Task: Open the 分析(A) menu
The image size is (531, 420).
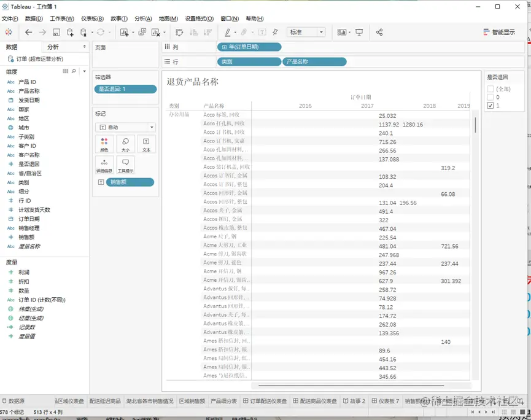Action: [143, 18]
